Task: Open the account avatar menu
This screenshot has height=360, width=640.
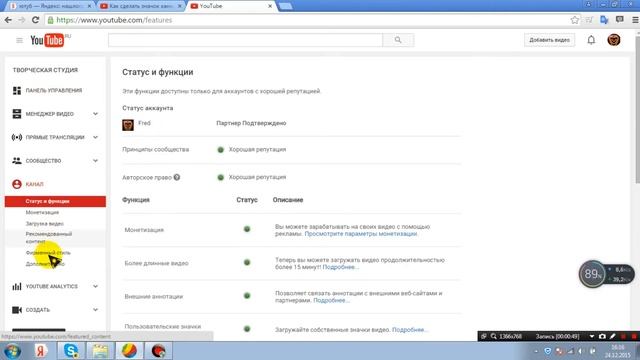Action: click(614, 40)
